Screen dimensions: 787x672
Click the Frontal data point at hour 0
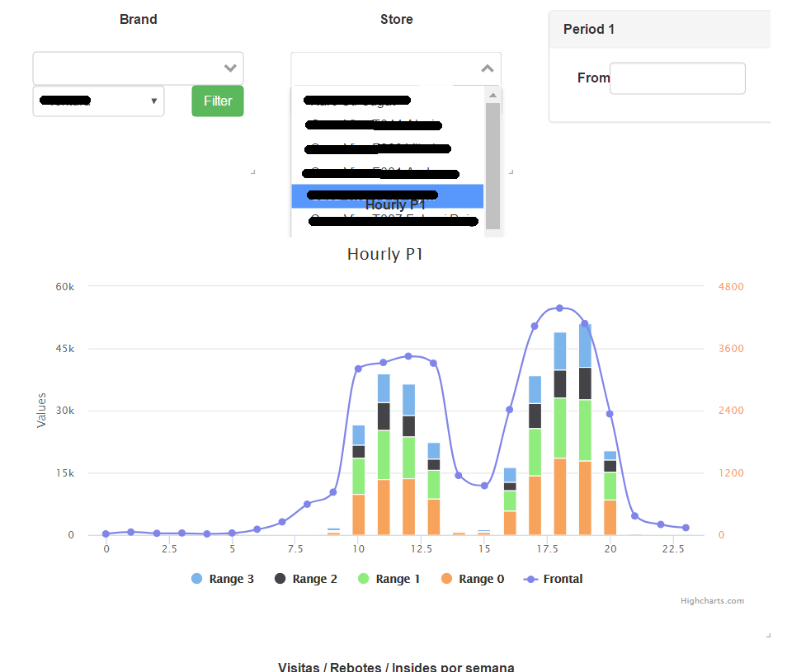click(x=106, y=533)
